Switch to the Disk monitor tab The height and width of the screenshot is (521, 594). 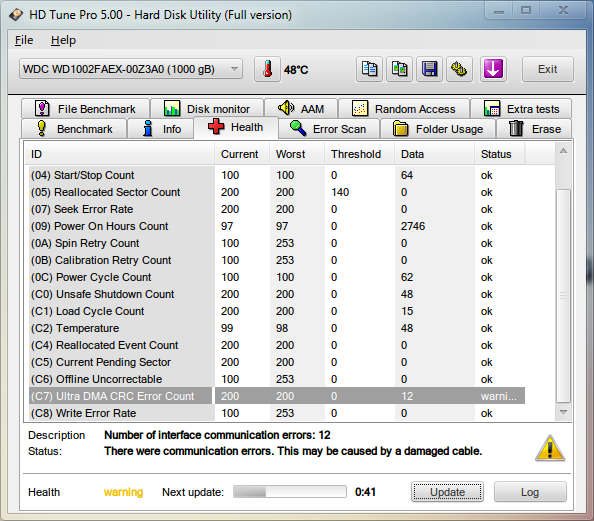click(x=207, y=109)
